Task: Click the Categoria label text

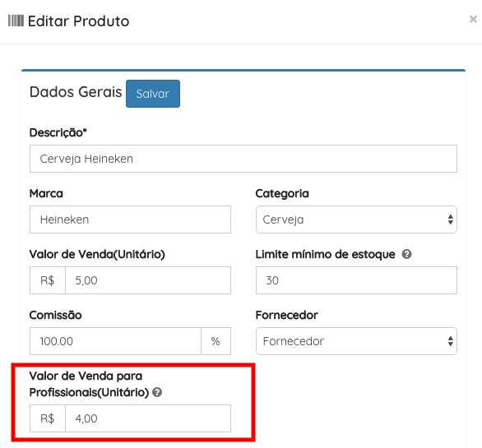Action: 282,193
